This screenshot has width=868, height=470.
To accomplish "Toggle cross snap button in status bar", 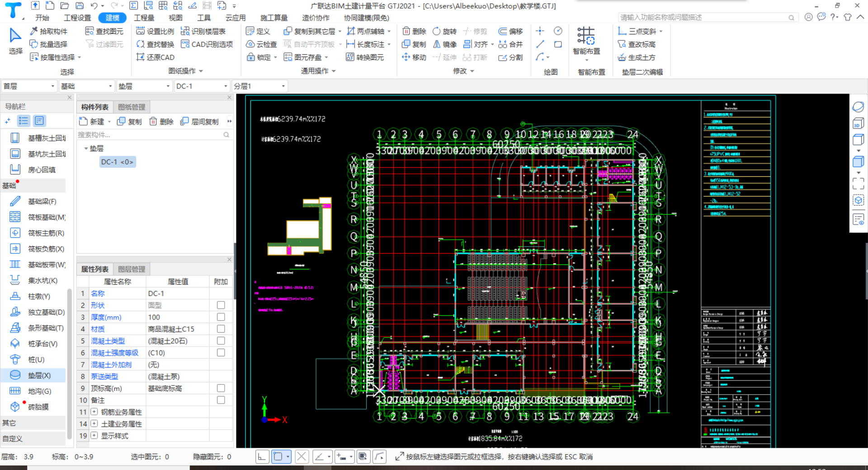I will tap(302, 457).
